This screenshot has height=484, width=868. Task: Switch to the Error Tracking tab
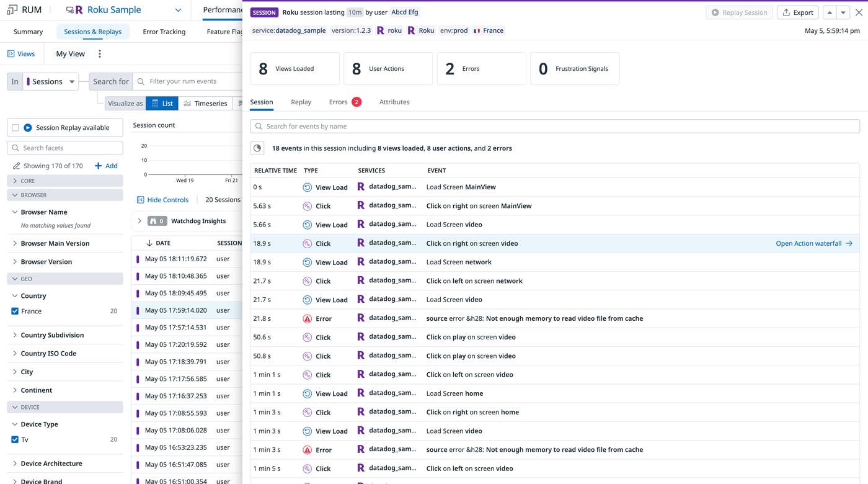tap(164, 32)
